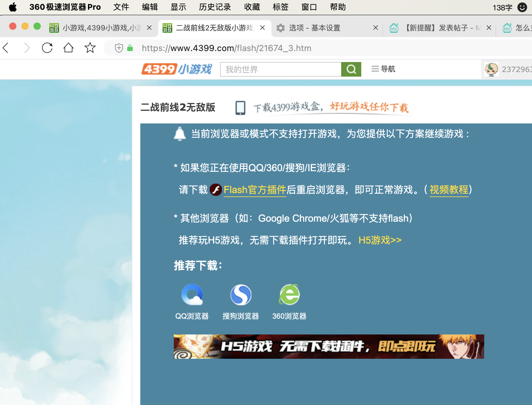Open the 视频教程 link

click(x=449, y=190)
